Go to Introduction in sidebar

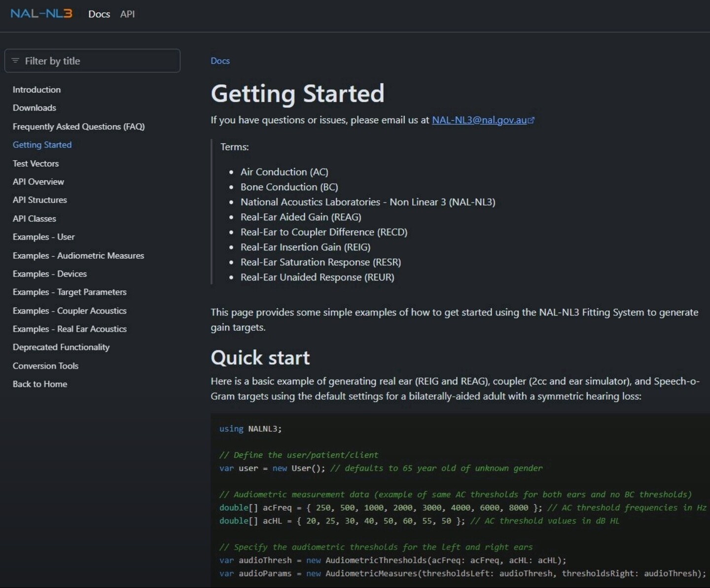pyautogui.click(x=36, y=90)
